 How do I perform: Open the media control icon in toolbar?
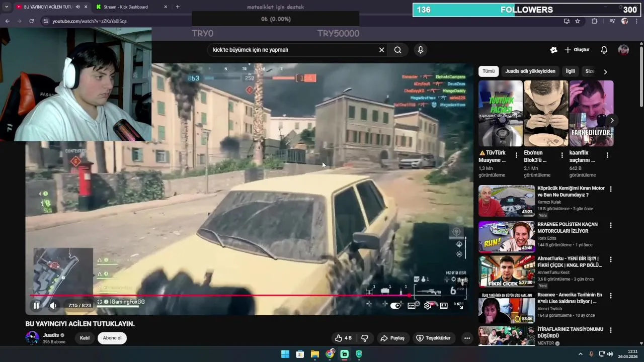(x=612, y=21)
